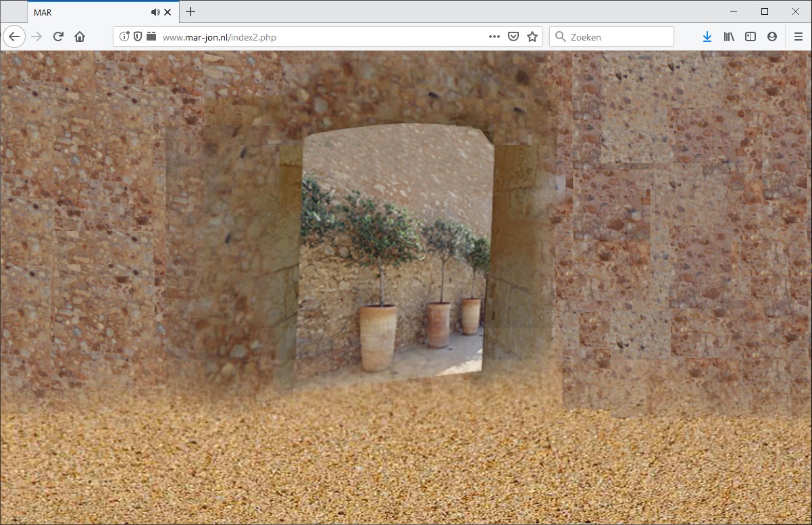Close the MAR tab

click(x=168, y=12)
